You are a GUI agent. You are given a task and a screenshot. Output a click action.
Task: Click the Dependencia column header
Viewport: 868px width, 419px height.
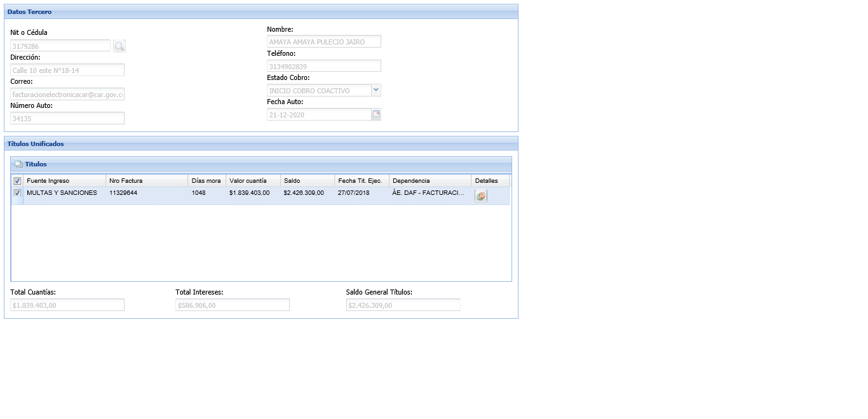[x=430, y=181]
